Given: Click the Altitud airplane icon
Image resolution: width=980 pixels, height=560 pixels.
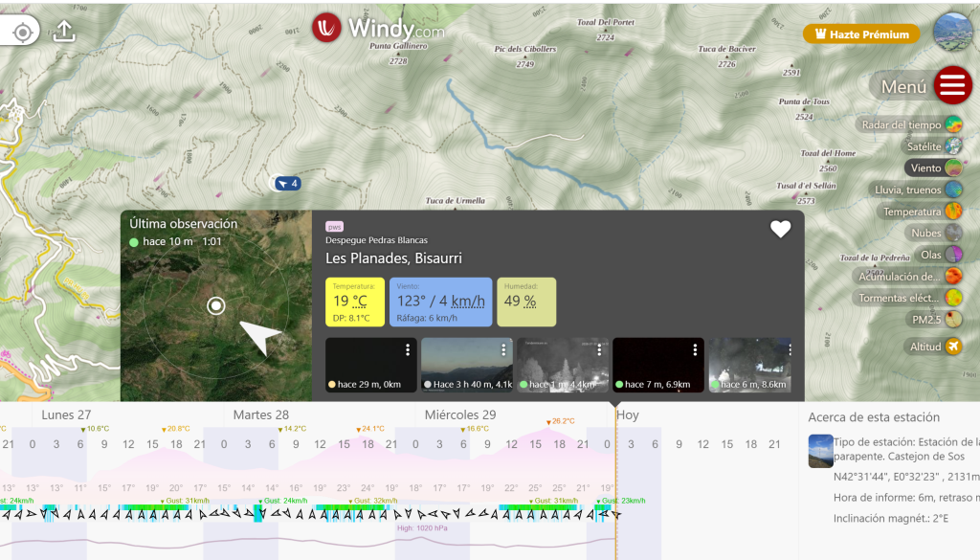Looking at the screenshot, I should [954, 347].
